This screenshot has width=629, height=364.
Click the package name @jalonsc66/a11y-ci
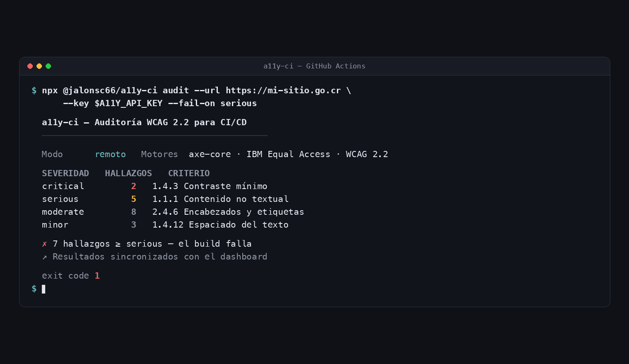(110, 90)
